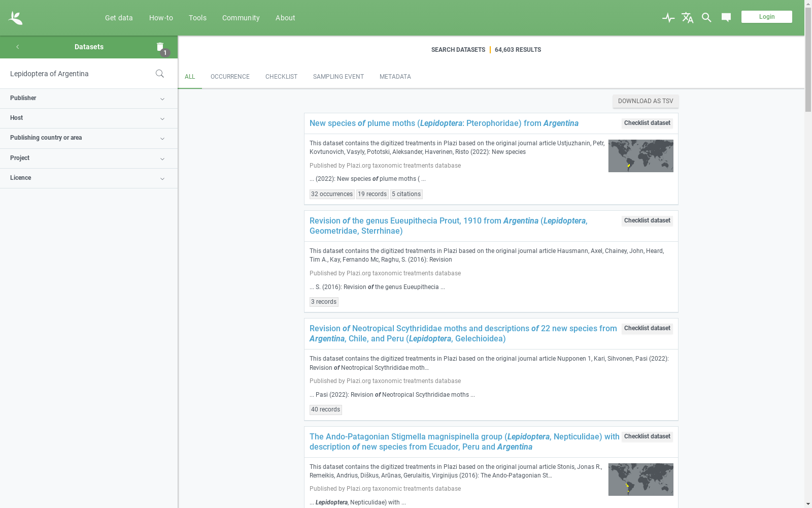812x508 pixels.
Task: Expand the Publisher filter
Action: [x=89, y=99]
